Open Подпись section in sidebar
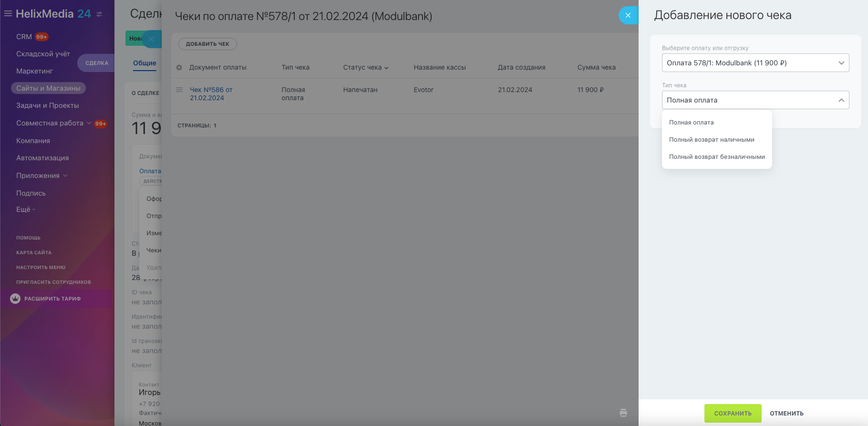Viewport: 868px width, 426px height. (31, 193)
